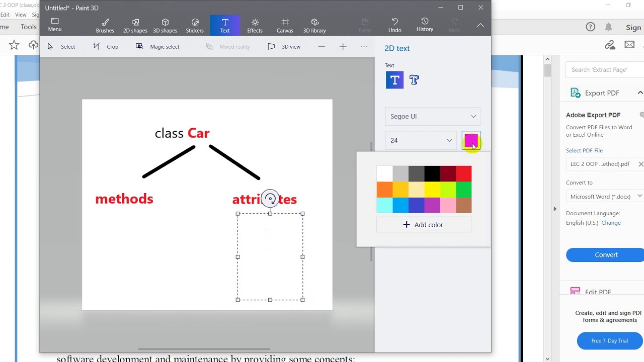Click the 'class Car' text on canvas
644x362 pixels.
coord(182,133)
